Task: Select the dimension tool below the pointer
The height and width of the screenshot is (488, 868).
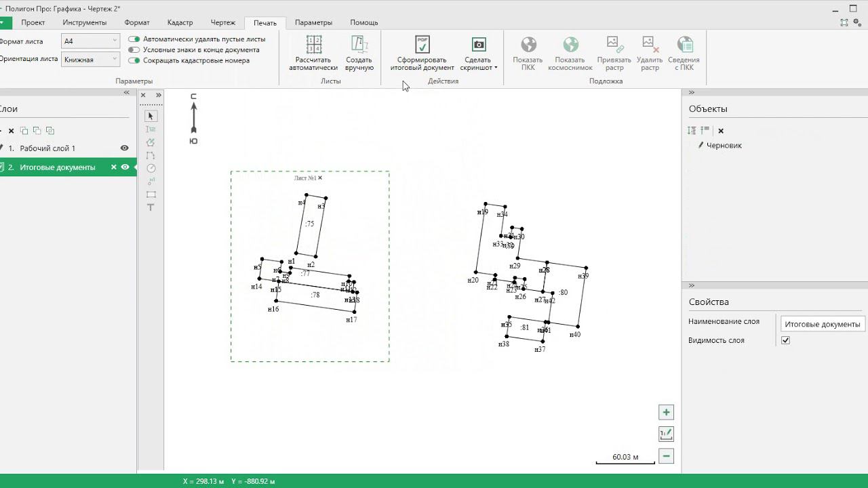Action: point(151,129)
